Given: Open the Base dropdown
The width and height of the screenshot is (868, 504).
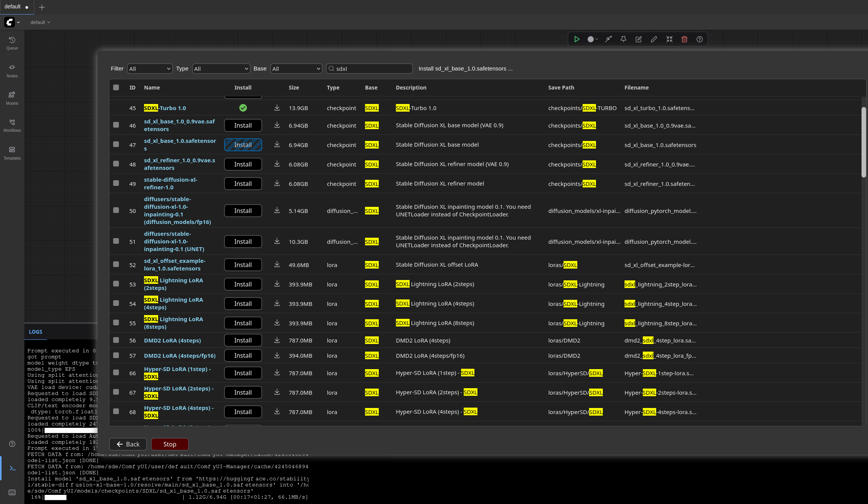Looking at the screenshot, I should pos(296,69).
